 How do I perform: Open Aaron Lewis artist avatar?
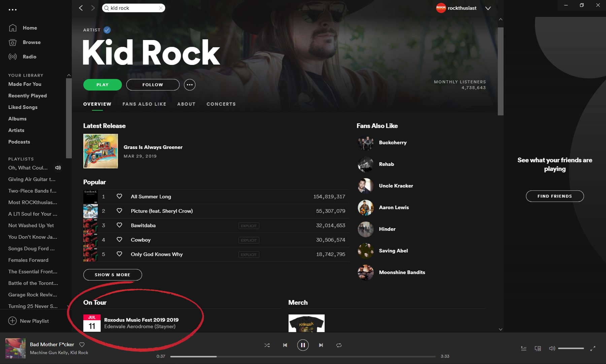tap(366, 208)
